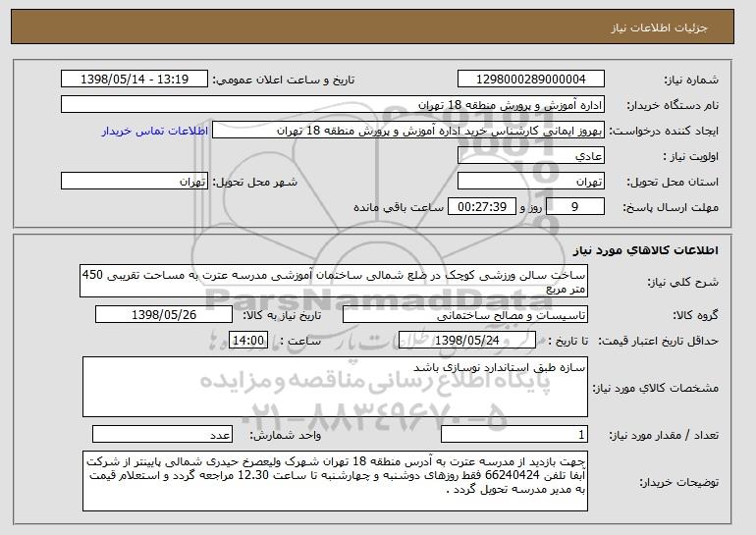This screenshot has width=756, height=535.
Task: Click the ایجاد کننده درخواست field
Action: (x=408, y=131)
